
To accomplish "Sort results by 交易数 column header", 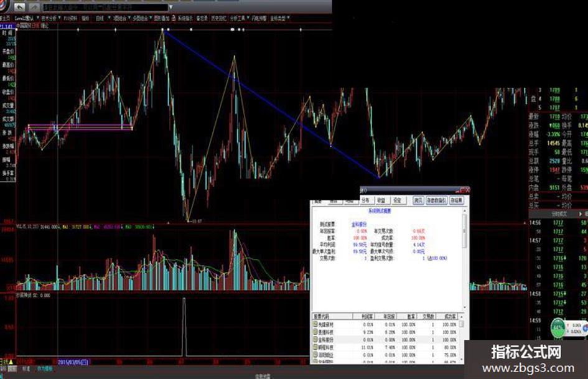I will 427,317.
